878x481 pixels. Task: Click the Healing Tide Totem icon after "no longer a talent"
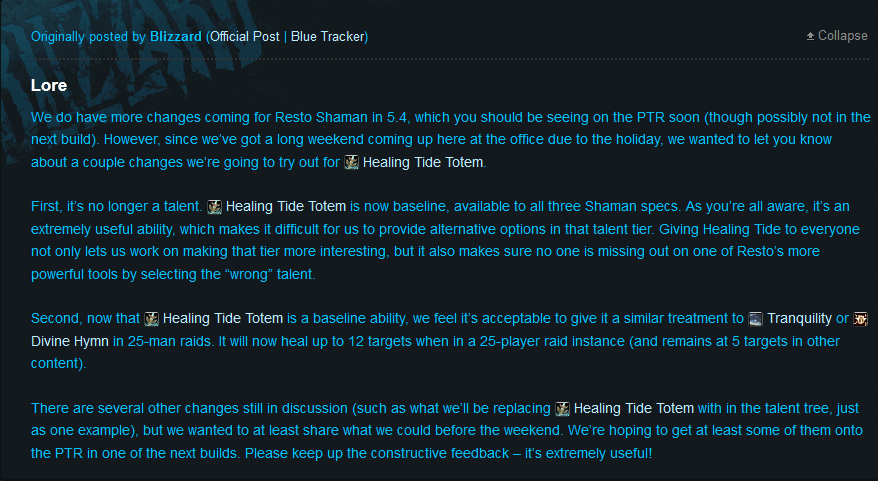(x=214, y=207)
